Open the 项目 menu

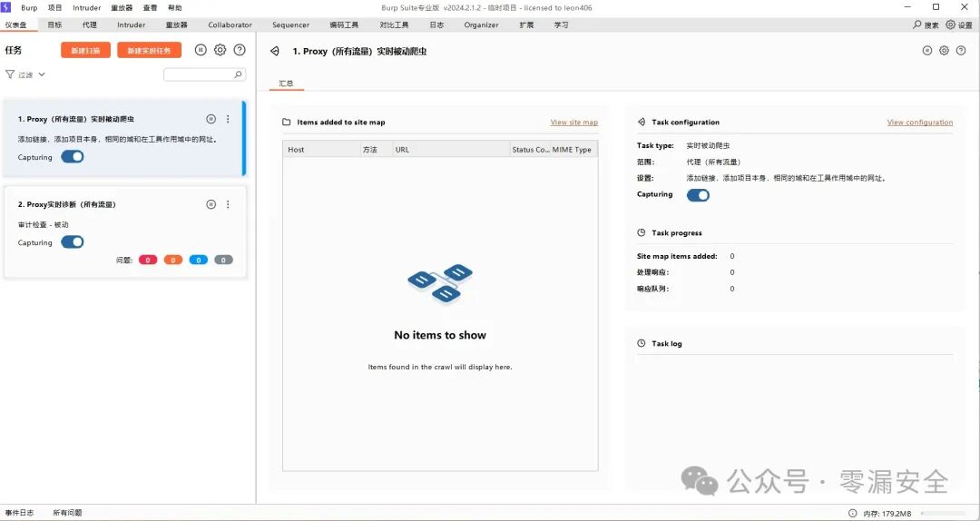[55, 8]
